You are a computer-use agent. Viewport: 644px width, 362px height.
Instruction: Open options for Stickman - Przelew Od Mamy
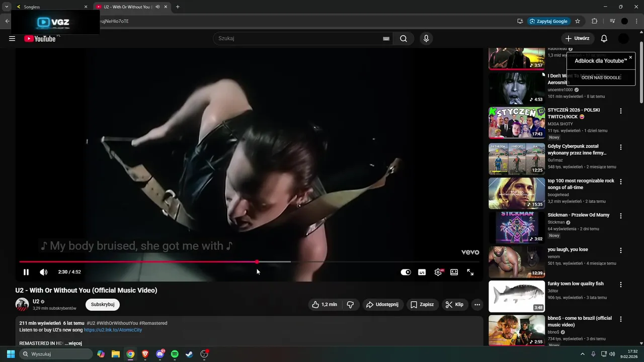[x=621, y=216]
